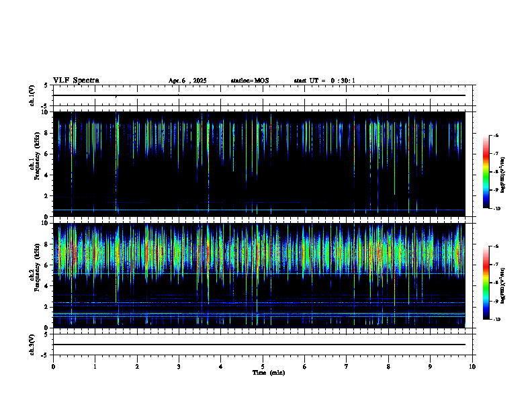Click the ch.1 spectrogram color bar
This screenshot has height=411, width=532.
(x=486, y=172)
